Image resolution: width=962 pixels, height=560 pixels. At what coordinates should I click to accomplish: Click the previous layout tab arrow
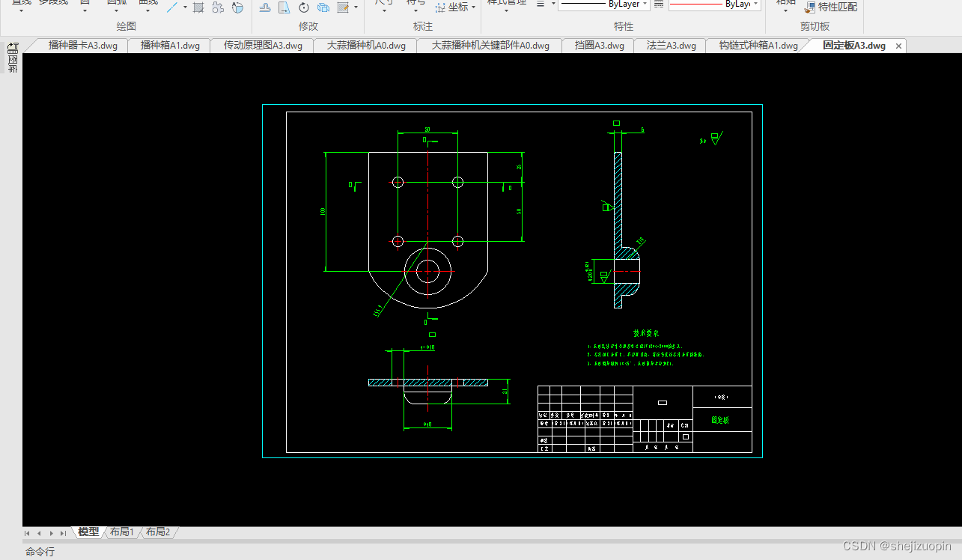(39, 533)
